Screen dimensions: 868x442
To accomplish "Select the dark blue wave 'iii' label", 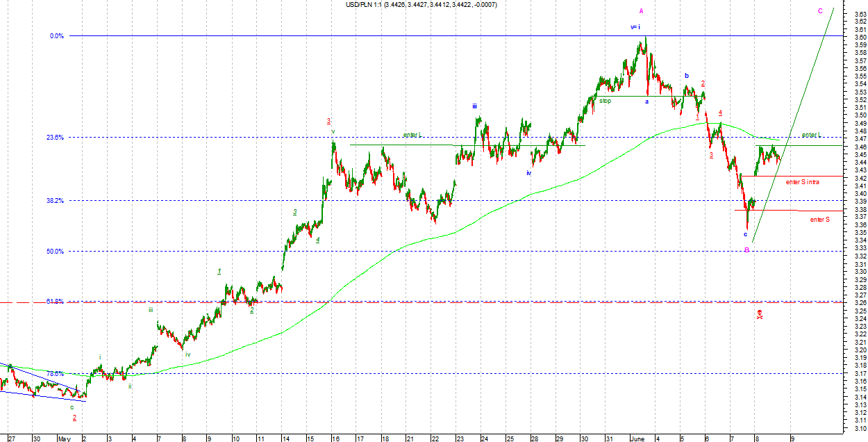I will 474,106.
